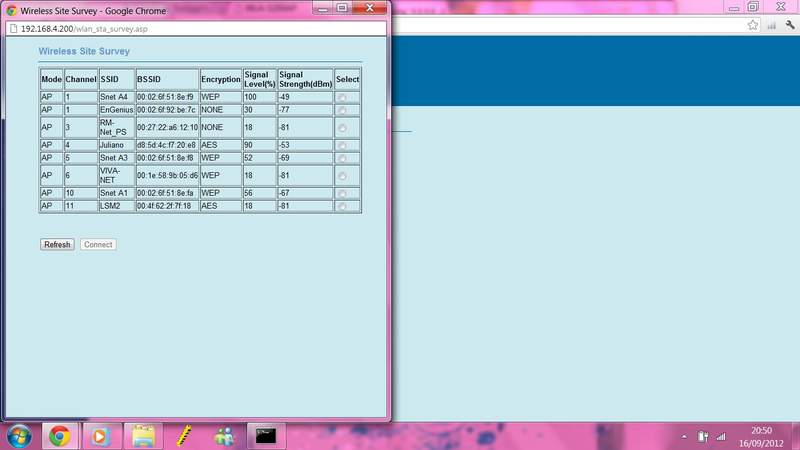Open the wrench menu in background Chrome

(790, 25)
